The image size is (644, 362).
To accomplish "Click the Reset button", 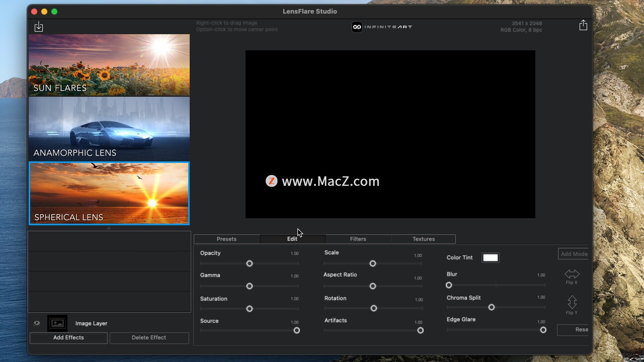I will point(573,330).
